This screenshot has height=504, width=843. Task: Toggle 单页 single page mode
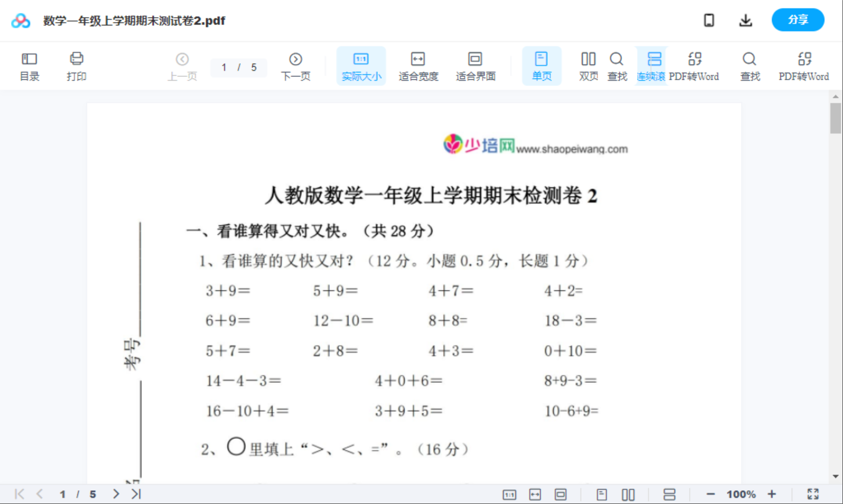pos(542,65)
